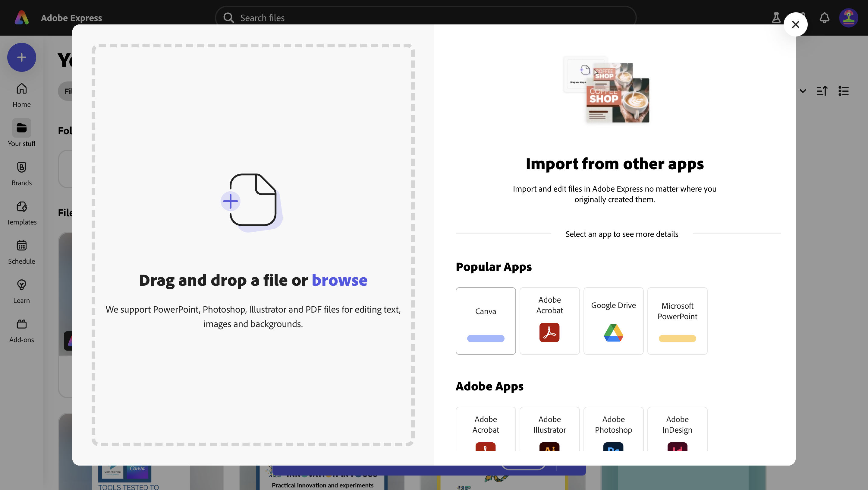The image size is (868, 490).
Task: Close the import dialog
Action: coord(795,24)
